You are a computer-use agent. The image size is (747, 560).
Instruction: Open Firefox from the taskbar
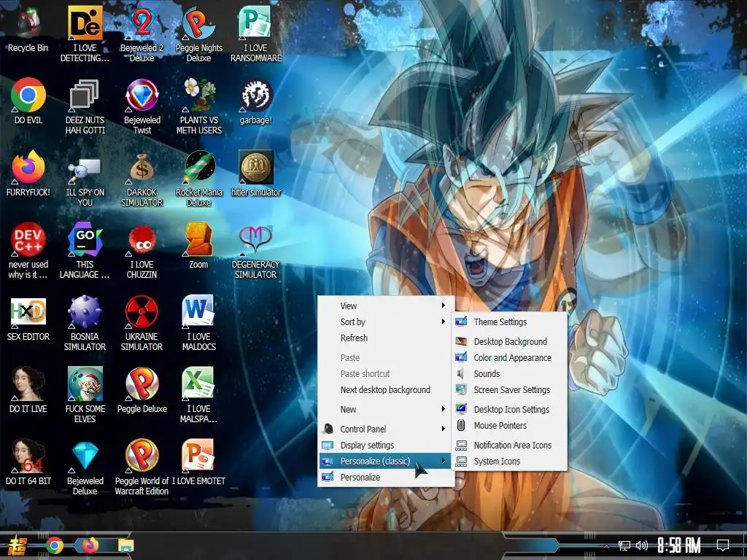pos(90,545)
